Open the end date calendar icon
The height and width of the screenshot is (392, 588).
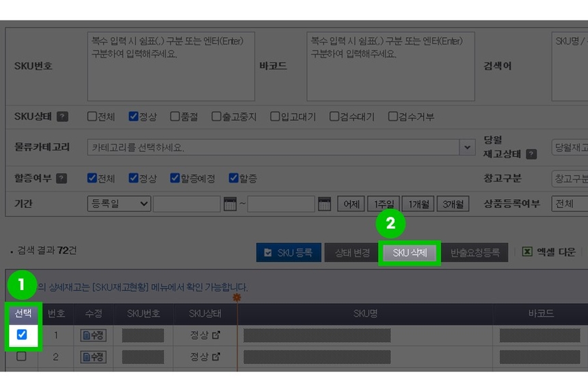click(324, 204)
